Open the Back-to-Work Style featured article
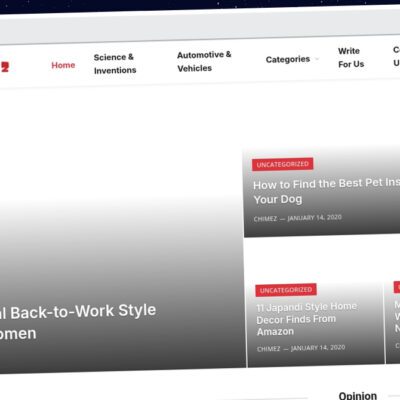The image size is (400, 400). click(78, 322)
